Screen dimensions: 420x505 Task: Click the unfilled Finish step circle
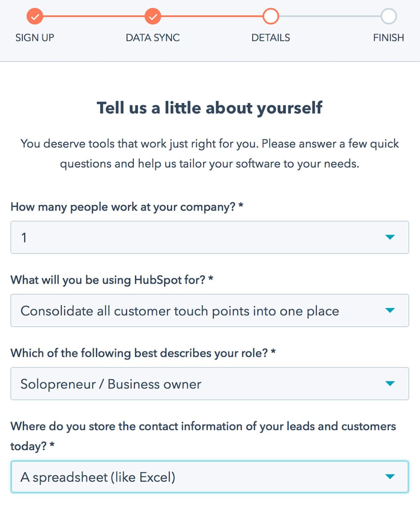(x=388, y=16)
